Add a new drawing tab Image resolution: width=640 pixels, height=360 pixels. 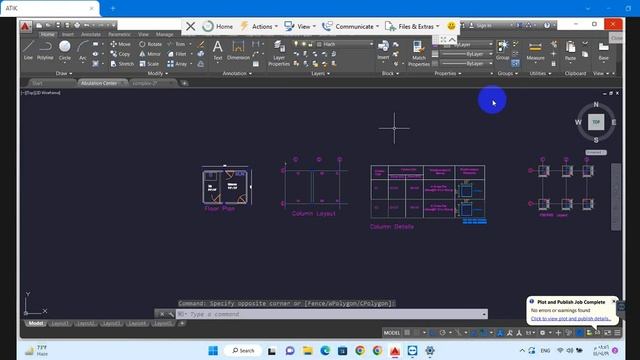pos(184,83)
